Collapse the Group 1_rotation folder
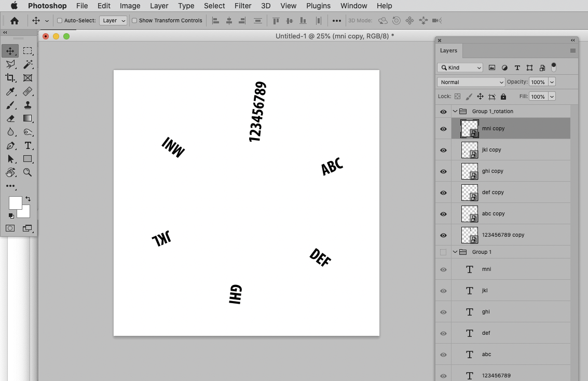The width and height of the screenshot is (588, 381). (455, 111)
